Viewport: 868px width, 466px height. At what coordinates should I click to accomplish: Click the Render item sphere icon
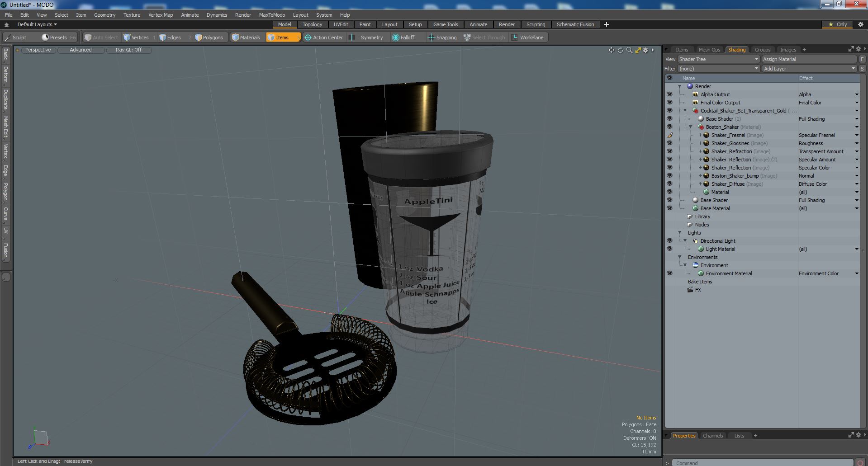point(690,86)
